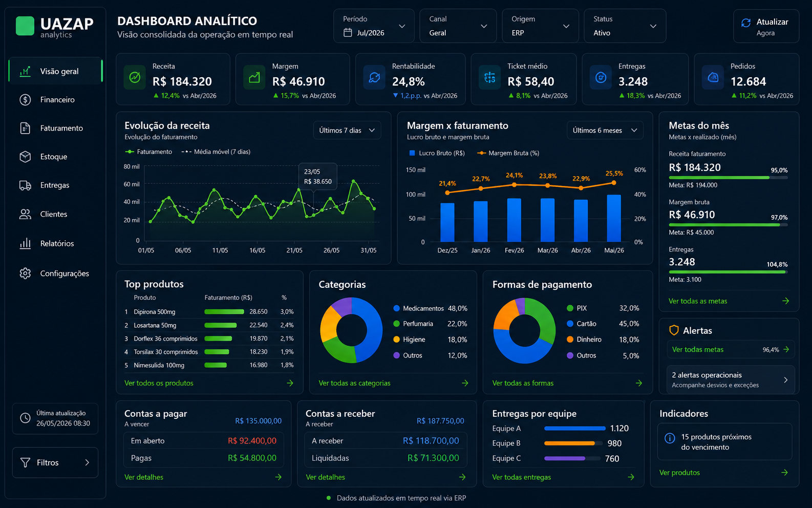The image size is (812, 508).
Task: Select the Dipirona 500mg product row
Action: (x=209, y=311)
